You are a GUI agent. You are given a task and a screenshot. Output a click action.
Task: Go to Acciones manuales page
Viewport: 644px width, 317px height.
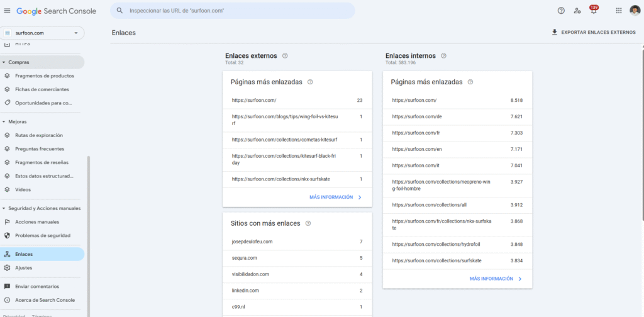[36, 222]
